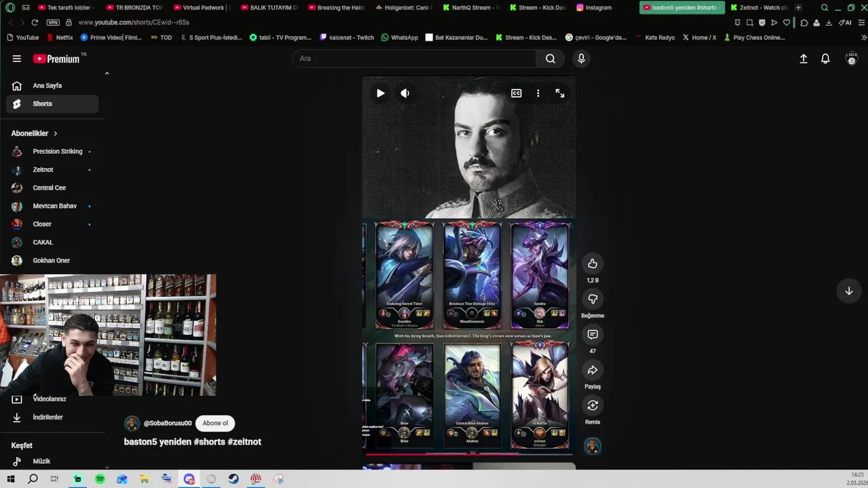Click the Shorts video progress bar
Screen dimensions: 868x488
(469, 453)
